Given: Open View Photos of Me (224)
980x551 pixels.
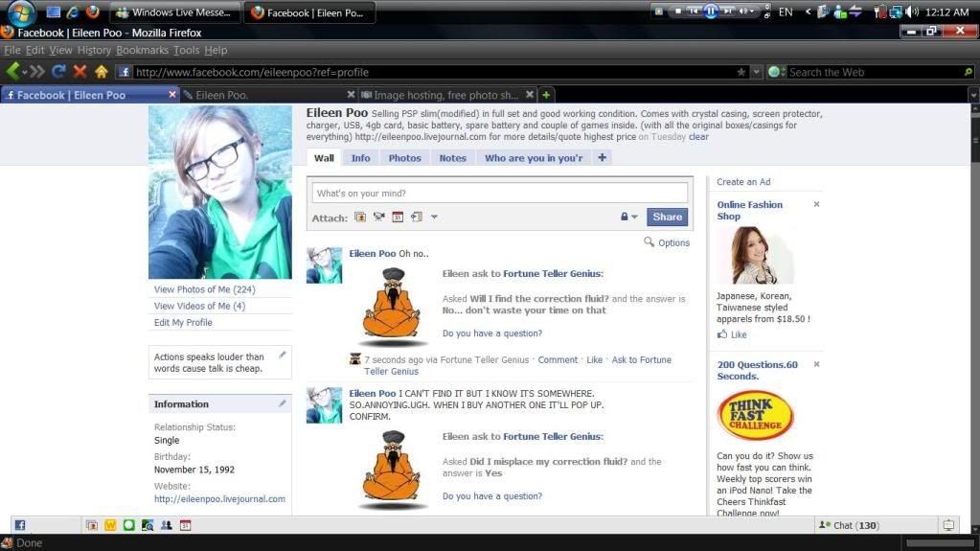Looking at the screenshot, I should (204, 289).
